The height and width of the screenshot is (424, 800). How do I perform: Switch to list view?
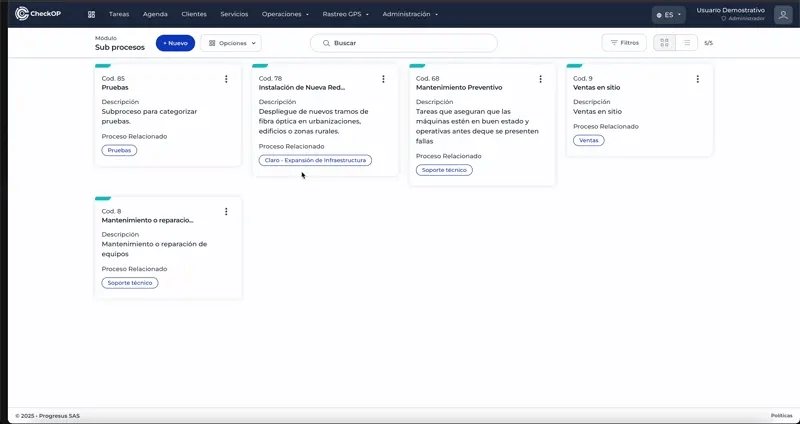[687, 43]
